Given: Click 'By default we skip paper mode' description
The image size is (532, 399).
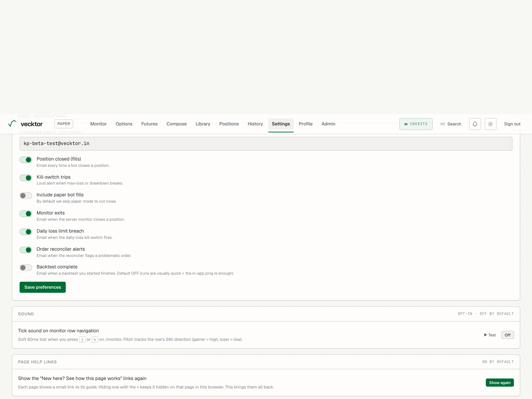Looking at the screenshot, I should [x=76, y=201].
